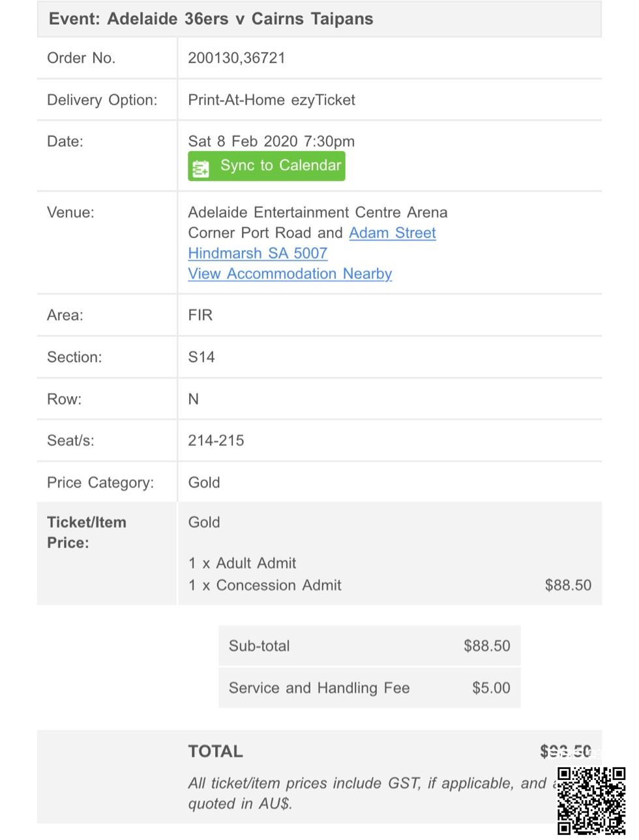Click the 1 x Concession Admit line

[265, 585]
